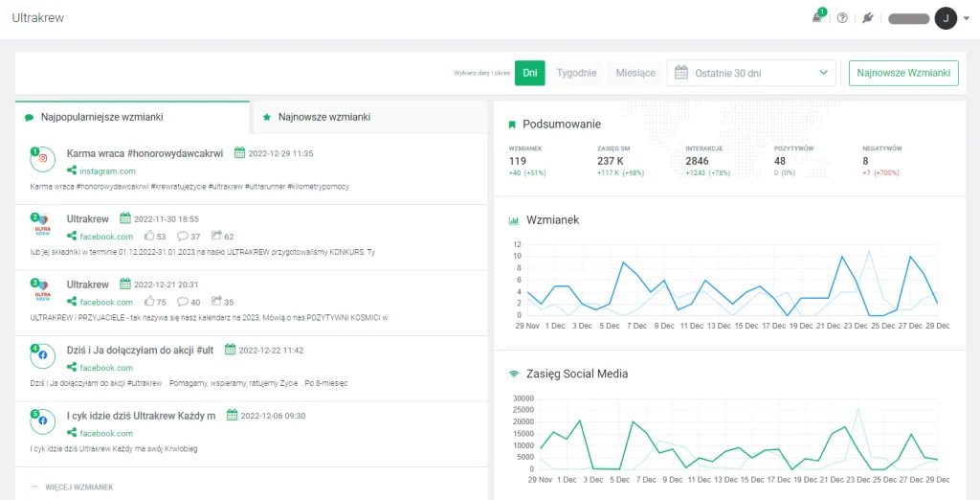Click share icon next to instagram.com
This screenshot has width=980, height=500.
[x=72, y=170]
